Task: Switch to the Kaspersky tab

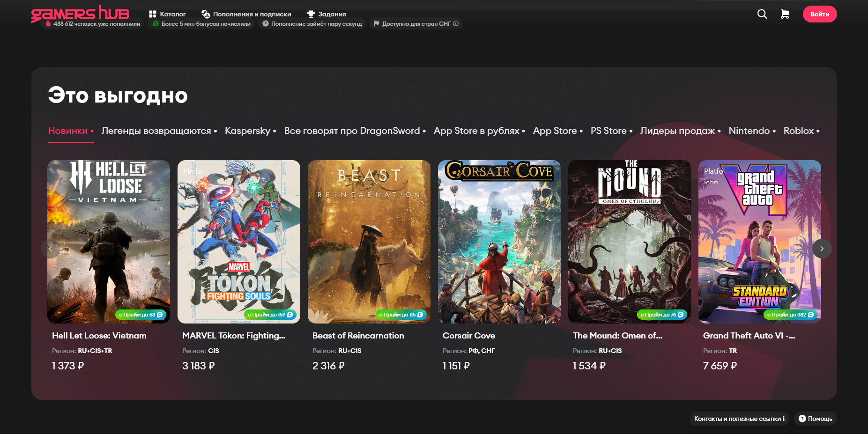Action: point(250,131)
